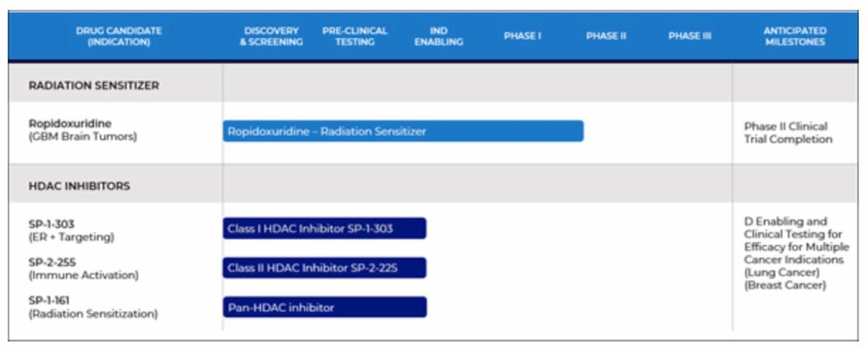868x350 pixels.
Task: Select the Class I HDAC Inhibitor SP-1-303 bar
Action: 324,229
